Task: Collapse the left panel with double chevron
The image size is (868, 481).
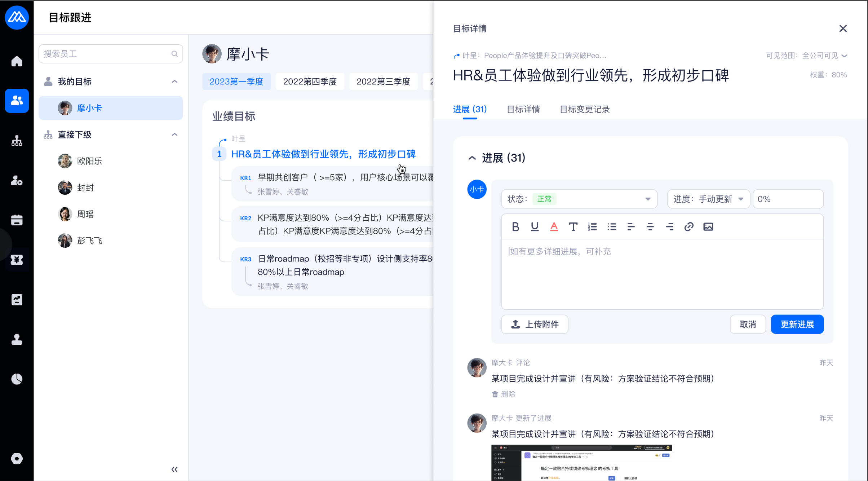Action: (174, 469)
